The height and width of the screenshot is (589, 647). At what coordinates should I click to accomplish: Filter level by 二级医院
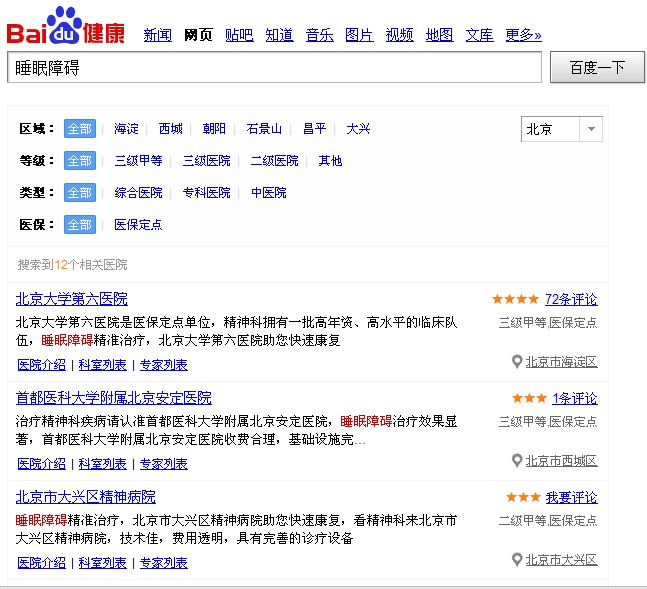pyautogui.click(x=274, y=161)
